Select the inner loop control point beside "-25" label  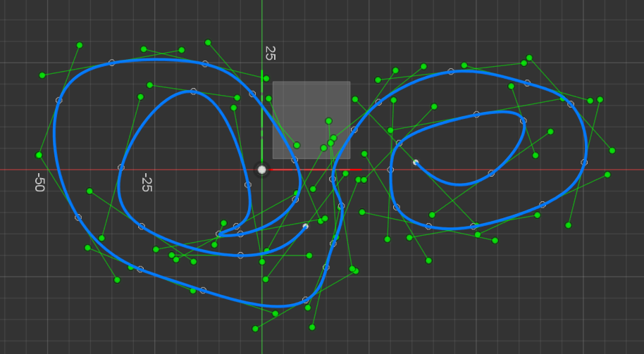point(121,167)
